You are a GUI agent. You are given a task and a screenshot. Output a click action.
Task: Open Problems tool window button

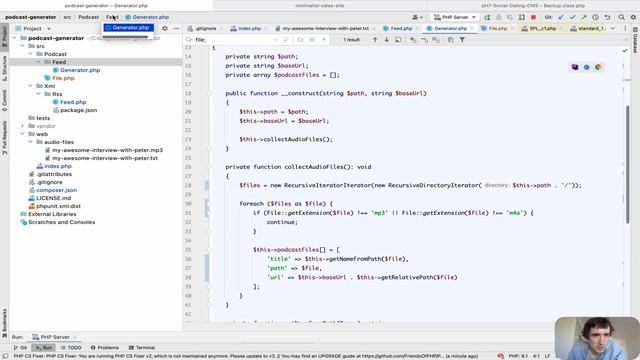click(x=105, y=348)
